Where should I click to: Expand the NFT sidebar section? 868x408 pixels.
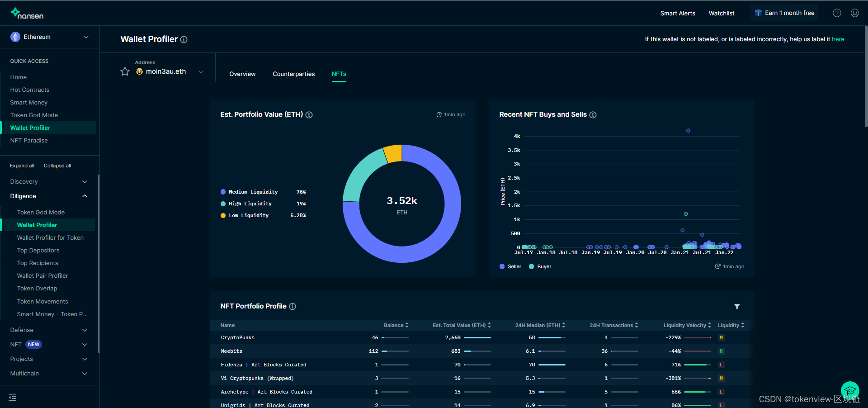(x=49, y=345)
